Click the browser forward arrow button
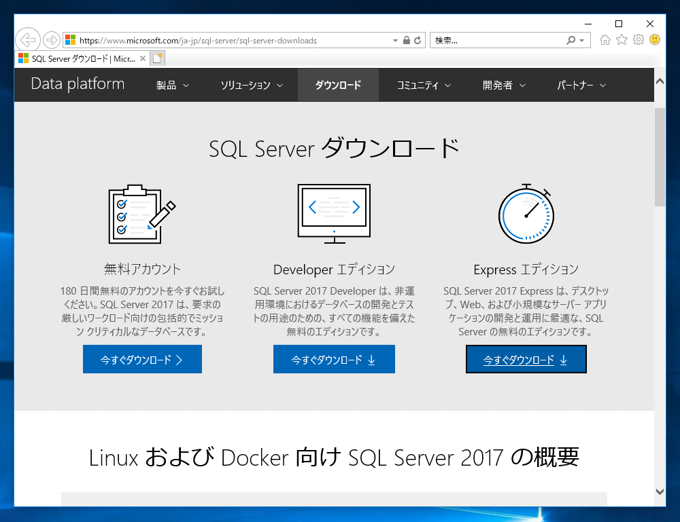The height and width of the screenshot is (522, 680). point(52,40)
